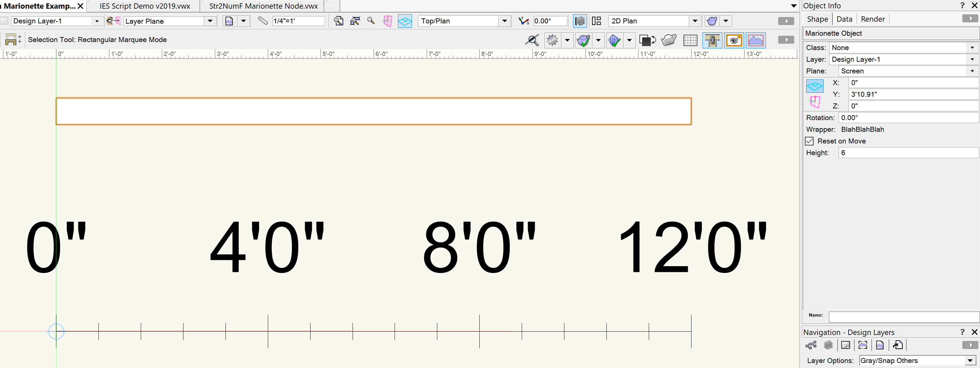Toggle the Unified View blue plane icon
This screenshot has width=980, height=368.
click(x=405, y=21)
